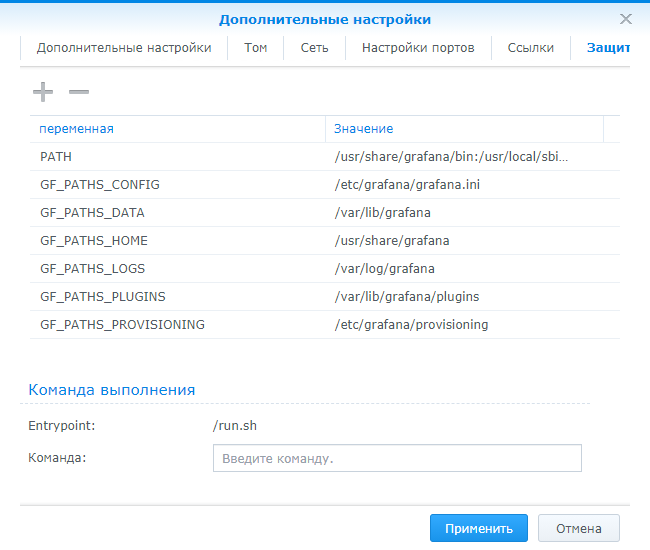Select the GF_PATHS_PLUGINS row

103,297
